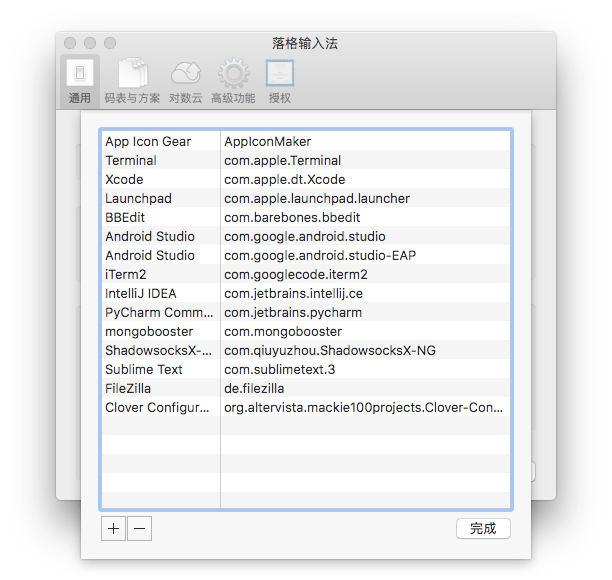This screenshot has height=580, width=612.
Task: Select the mongobooster app name
Action: [x=149, y=332]
